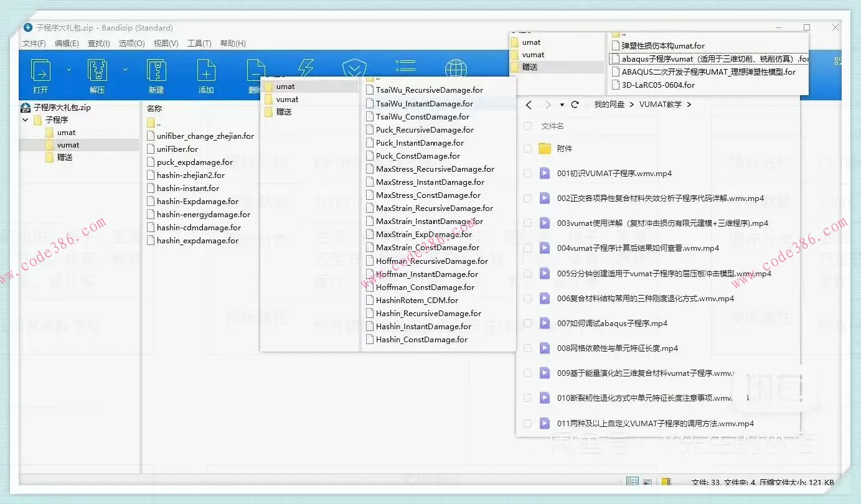Tick the checkbox for 009基于能量演化 video
Image resolution: width=861 pixels, height=504 pixels.
click(x=528, y=373)
